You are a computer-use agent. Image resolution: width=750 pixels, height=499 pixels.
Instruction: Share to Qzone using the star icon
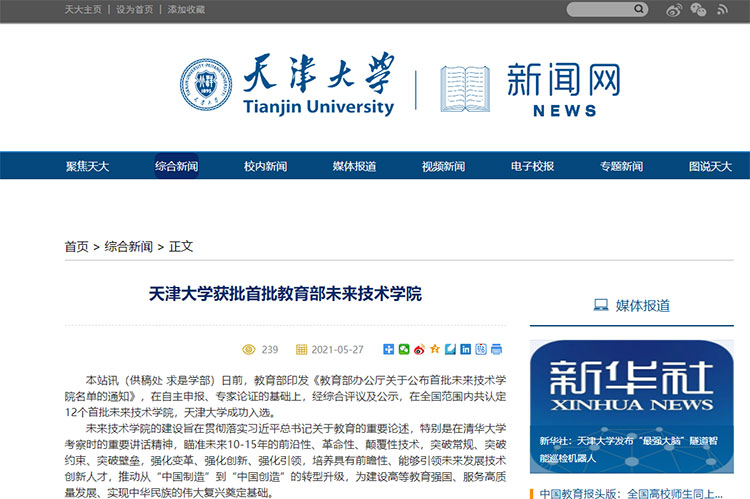point(434,349)
